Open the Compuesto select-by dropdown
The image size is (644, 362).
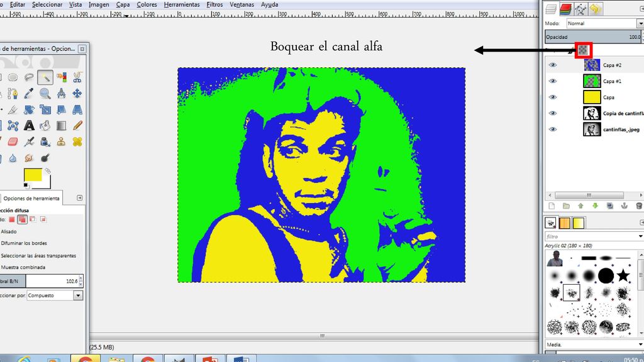tap(55, 295)
